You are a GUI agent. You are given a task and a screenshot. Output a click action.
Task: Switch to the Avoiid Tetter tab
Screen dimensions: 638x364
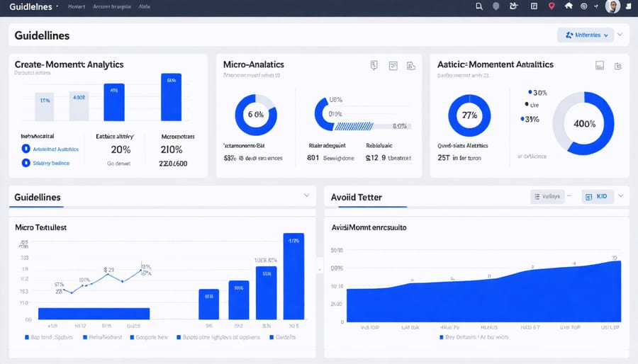[x=357, y=198]
